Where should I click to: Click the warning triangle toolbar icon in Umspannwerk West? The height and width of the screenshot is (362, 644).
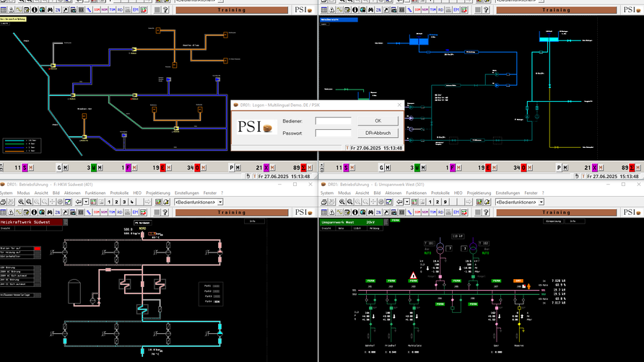tap(332, 212)
